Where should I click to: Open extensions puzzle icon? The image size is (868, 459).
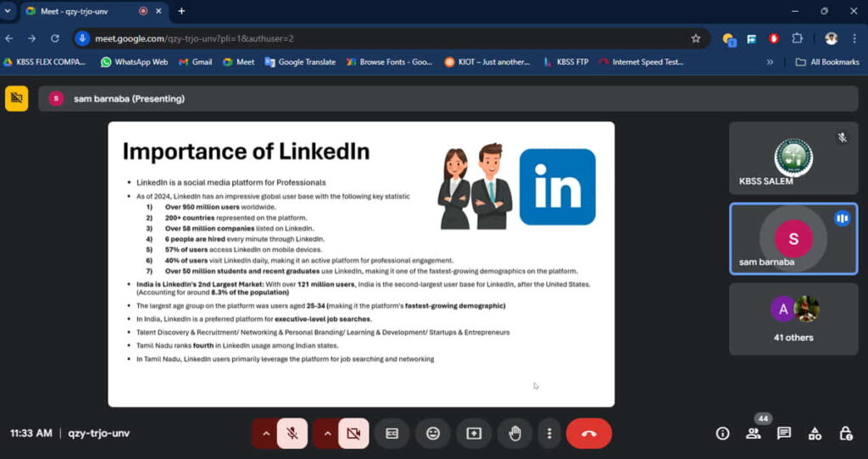[x=797, y=39]
